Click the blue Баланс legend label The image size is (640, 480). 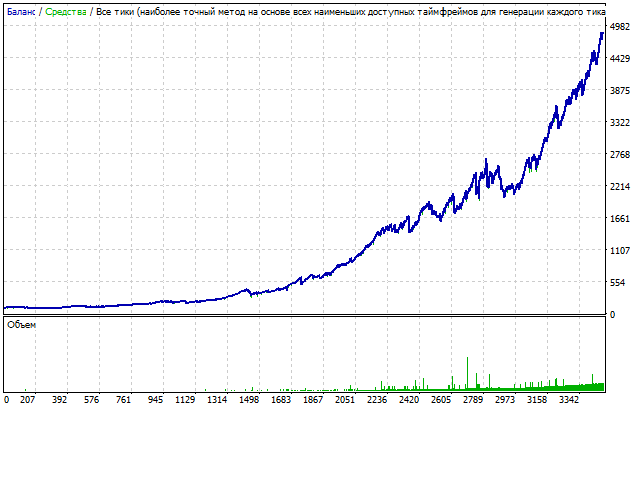coord(20,12)
